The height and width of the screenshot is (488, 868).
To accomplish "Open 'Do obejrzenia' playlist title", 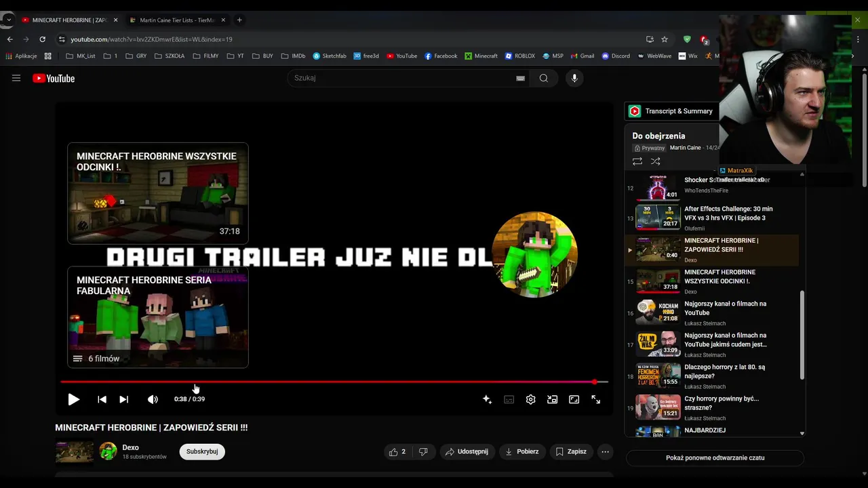I will (x=658, y=136).
